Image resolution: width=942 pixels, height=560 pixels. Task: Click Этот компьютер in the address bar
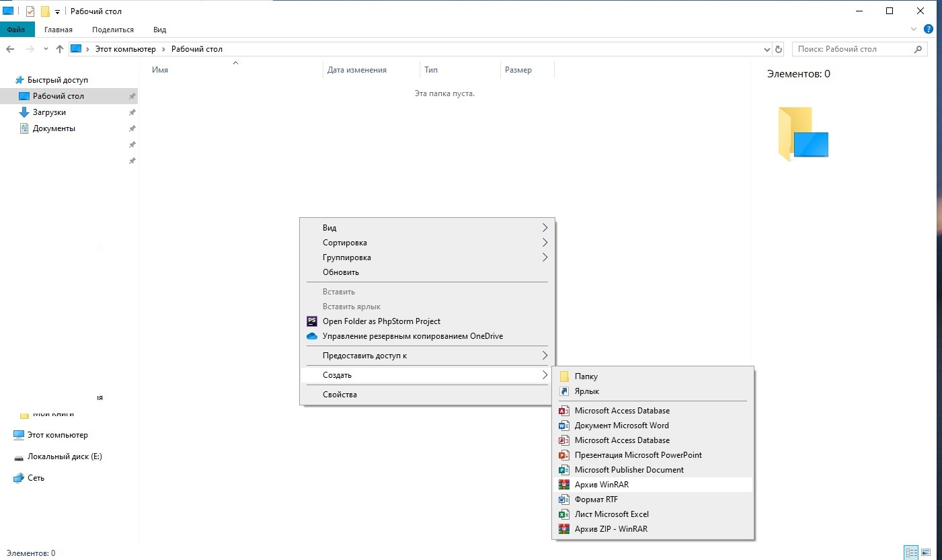pos(124,49)
